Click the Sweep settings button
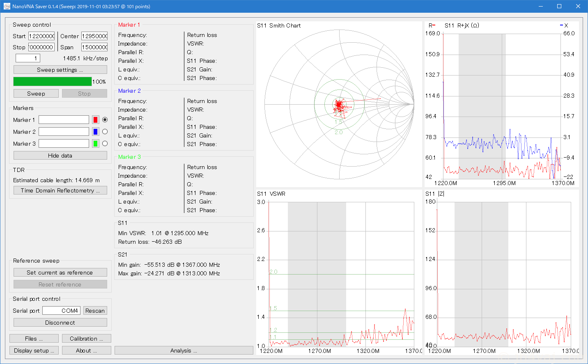The width and height of the screenshot is (588, 364). tap(60, 70)
